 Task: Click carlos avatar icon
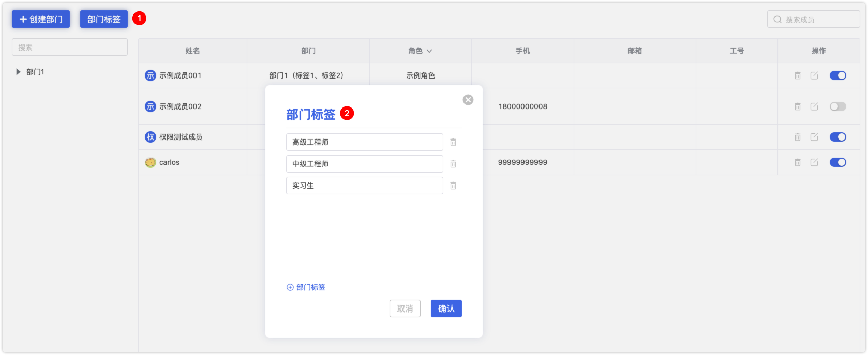[151, 162]
